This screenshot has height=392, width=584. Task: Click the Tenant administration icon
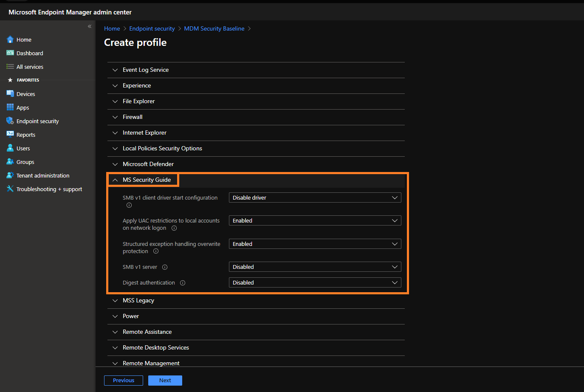[10, 175]
